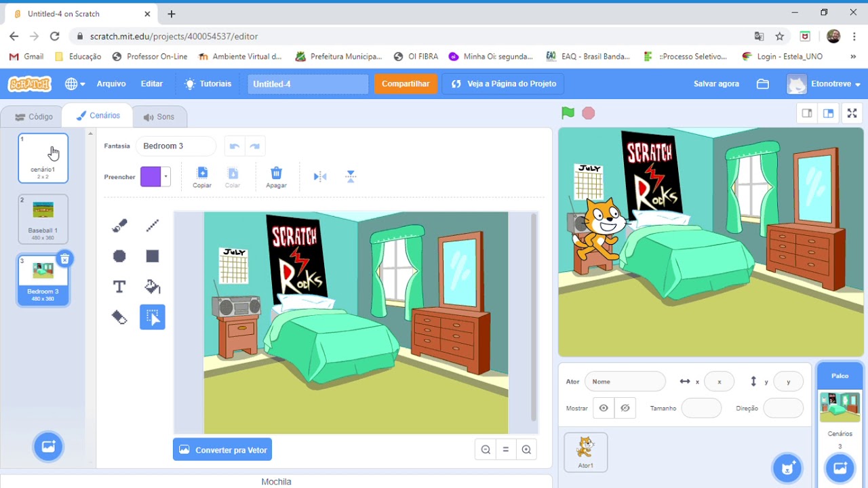
Task: Switch to Sons tab
Action: (x=159, y=117)
